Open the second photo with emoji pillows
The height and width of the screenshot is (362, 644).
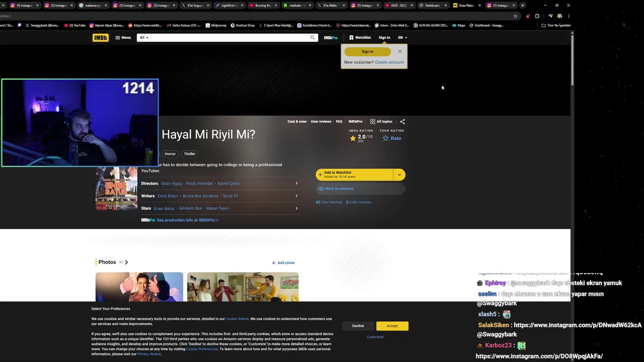pos(243,287)
